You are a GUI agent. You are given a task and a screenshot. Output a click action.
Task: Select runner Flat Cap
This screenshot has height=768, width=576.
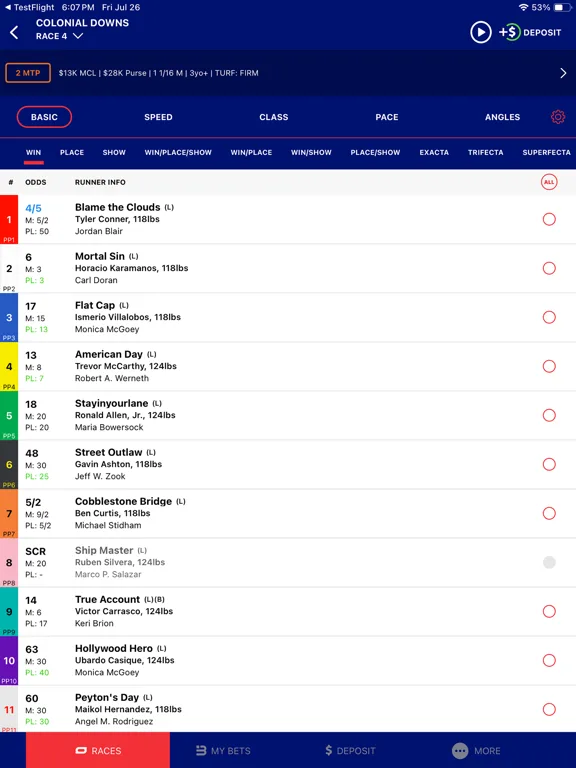[x=549, y=317]
